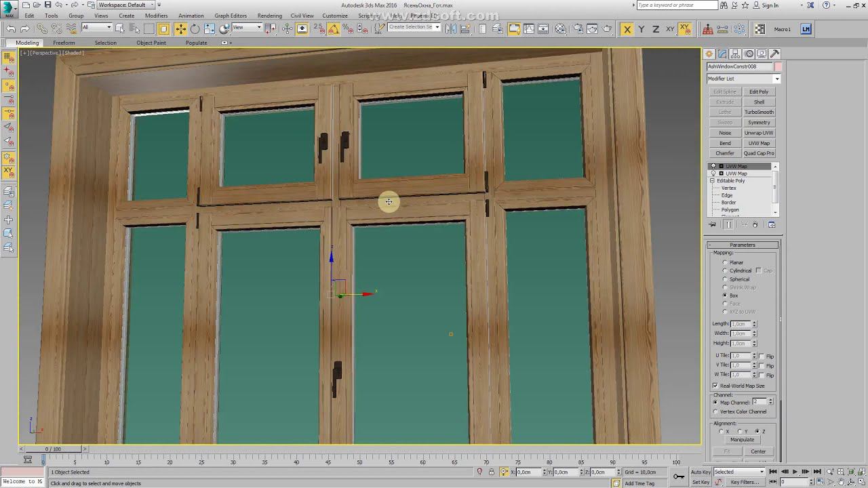868x488 pixels.
Task: Open the reference coordinate system View dropdown
Action: [247, 28]
